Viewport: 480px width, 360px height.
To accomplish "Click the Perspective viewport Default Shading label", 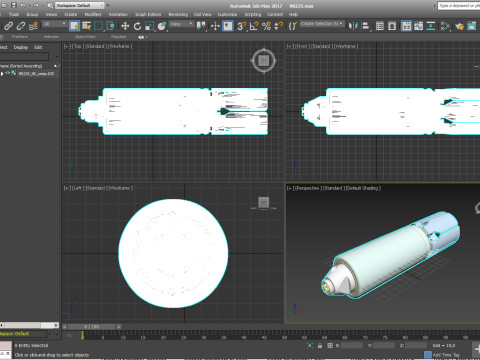I will (x=363, y=188).
